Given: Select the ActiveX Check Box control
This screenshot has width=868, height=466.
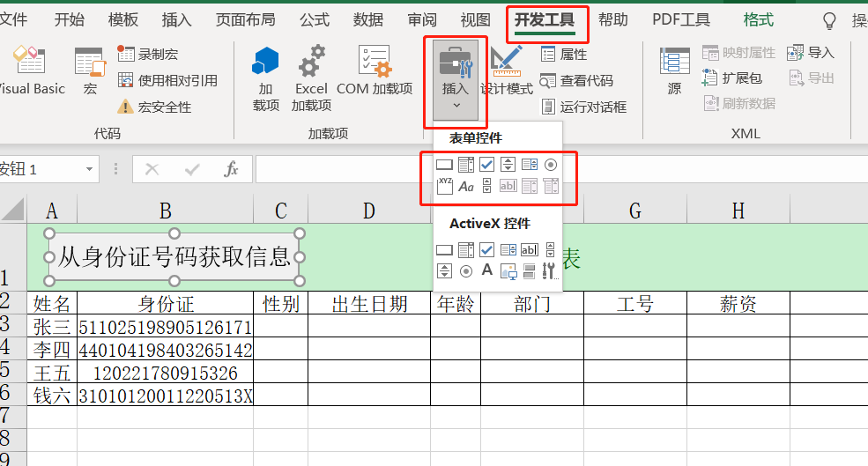Looking at the screenshot, I should (x=486, y=250).
